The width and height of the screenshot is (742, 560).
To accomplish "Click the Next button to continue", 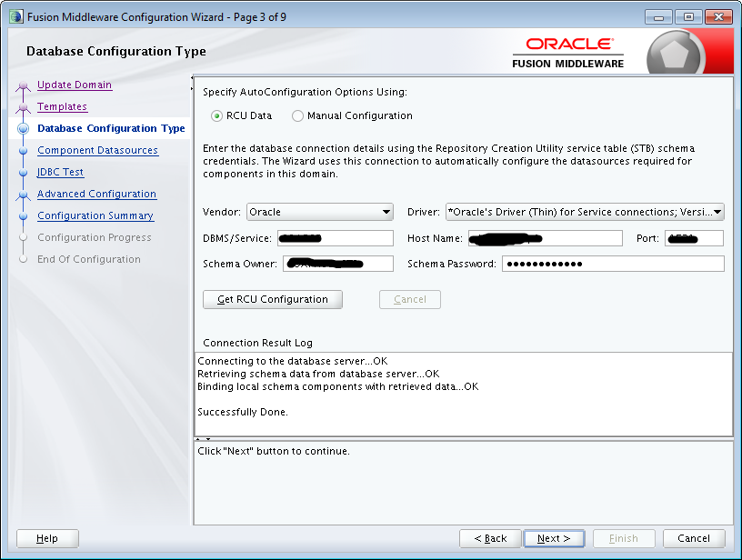I will (x=554, y=538).
